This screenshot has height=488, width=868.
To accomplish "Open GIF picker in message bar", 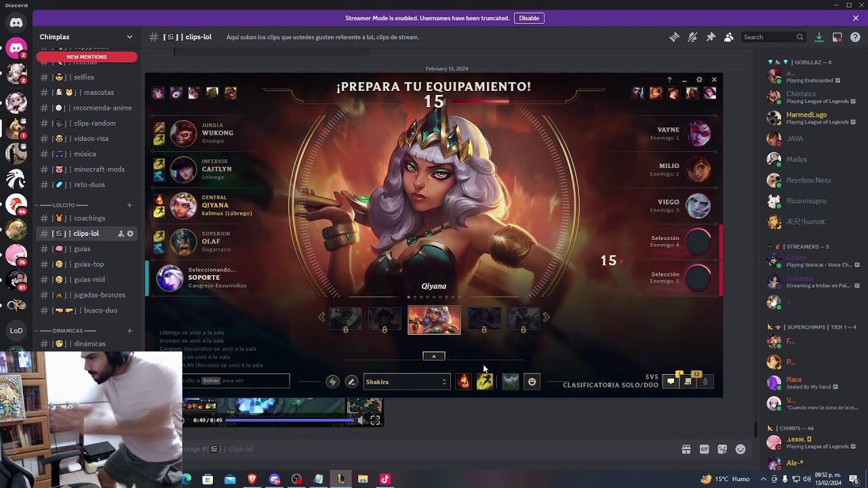I will 705,449.
